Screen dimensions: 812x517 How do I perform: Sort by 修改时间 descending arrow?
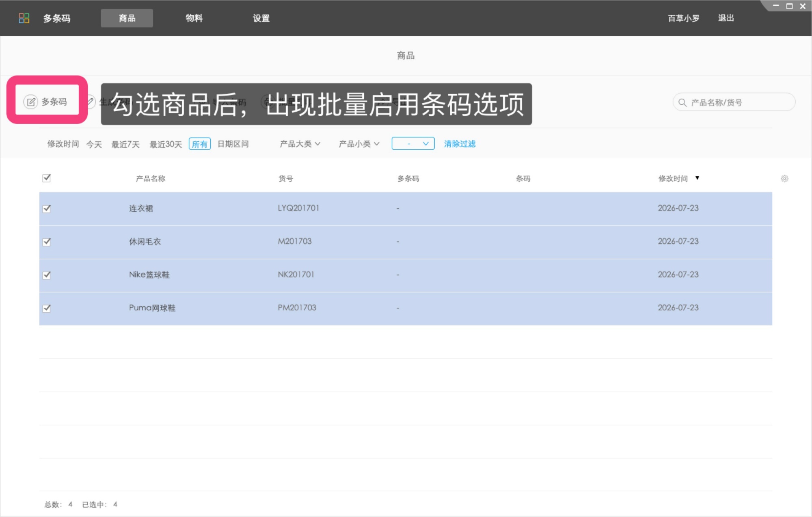[x=697, y=178]
